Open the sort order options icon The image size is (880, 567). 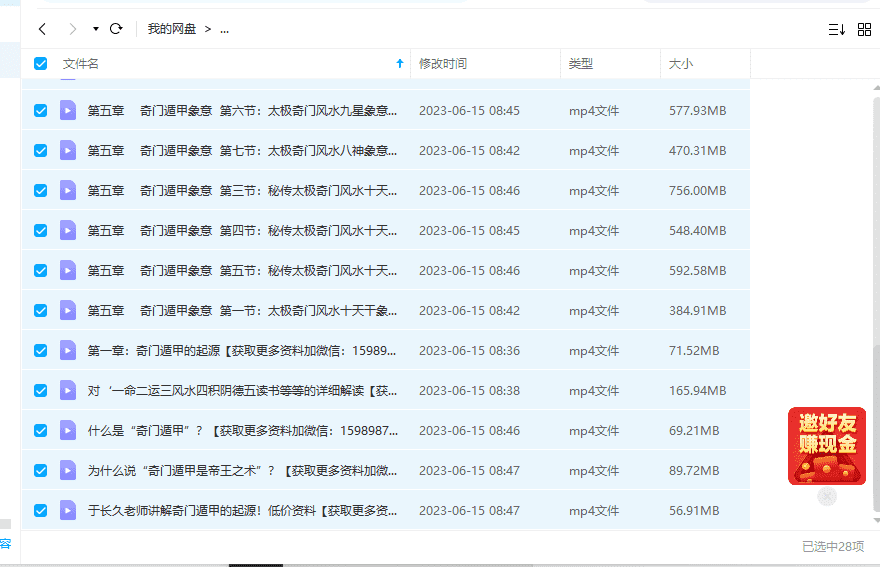836,30
